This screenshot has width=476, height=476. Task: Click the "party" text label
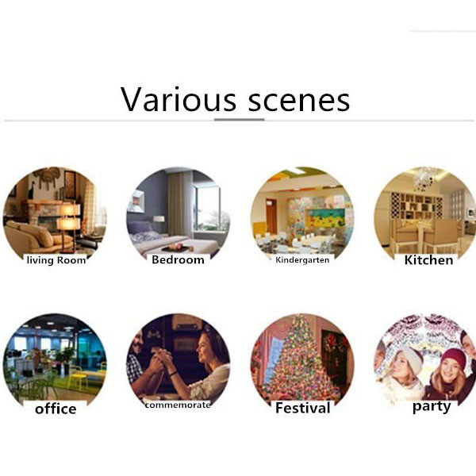[432, 407]
